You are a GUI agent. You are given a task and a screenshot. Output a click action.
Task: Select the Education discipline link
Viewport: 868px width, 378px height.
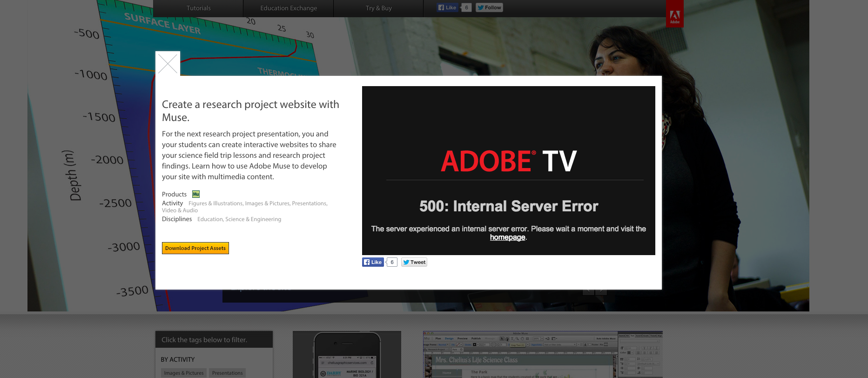coord(210,219)
